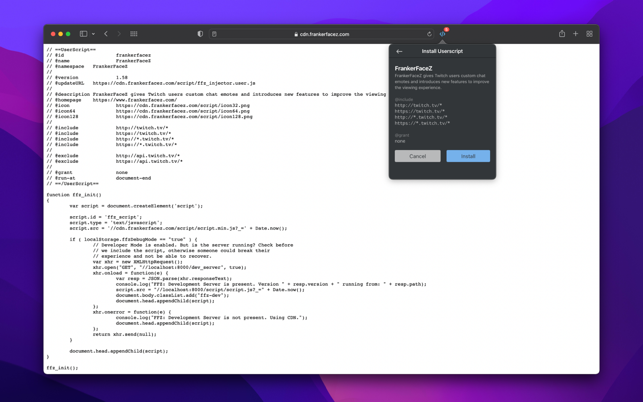Image resolution: width=643 pixels, height=402 pixels.
Task: Cancel the userscript installation
Action: pos(417,156)
